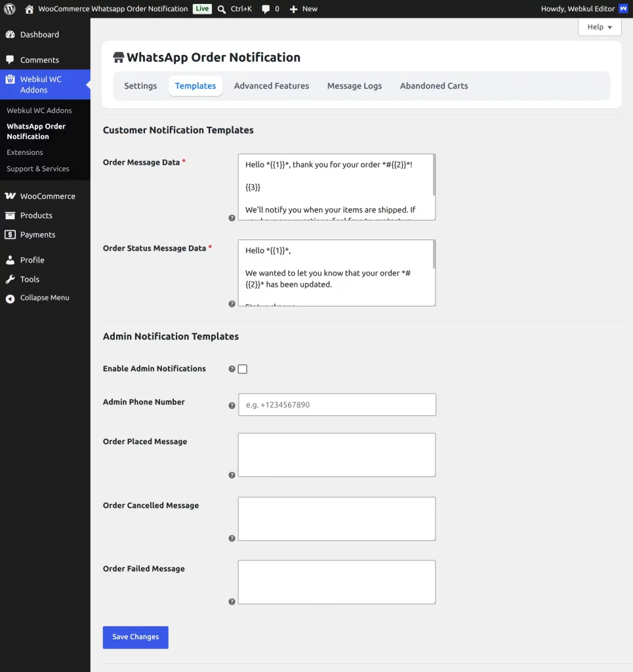Click the Dashboard gauge icon
This screenshot has height=672, width=633.
coord(10,34)
